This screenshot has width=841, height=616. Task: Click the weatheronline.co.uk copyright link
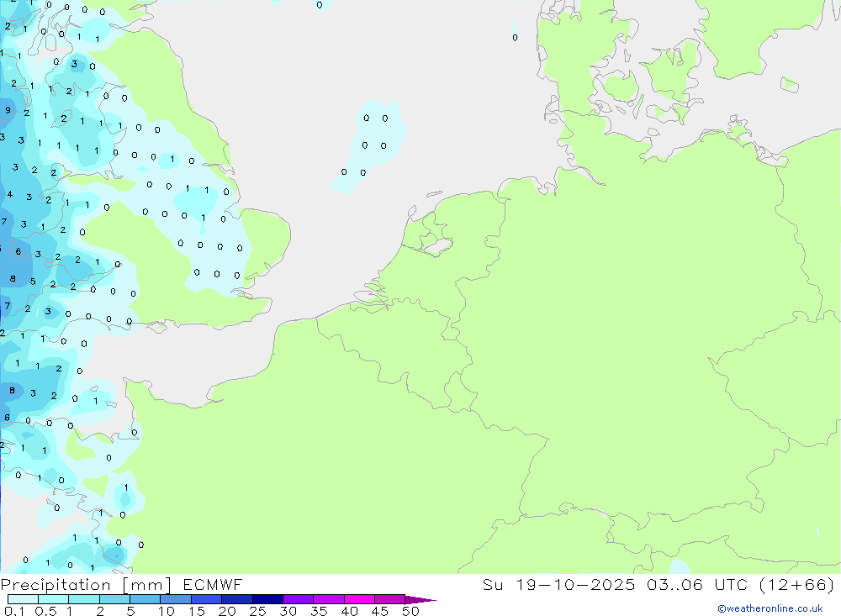(770, 608)
